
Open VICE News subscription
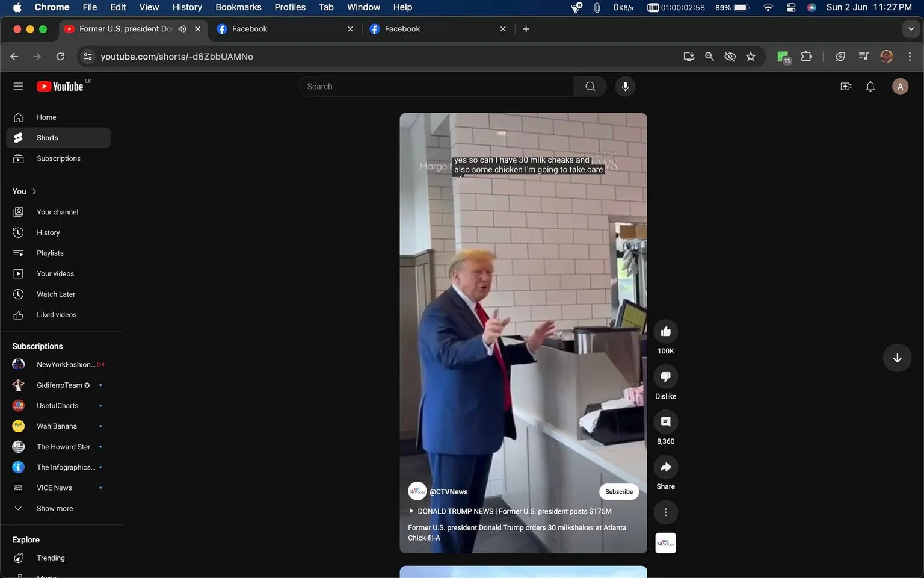[58, 488]
